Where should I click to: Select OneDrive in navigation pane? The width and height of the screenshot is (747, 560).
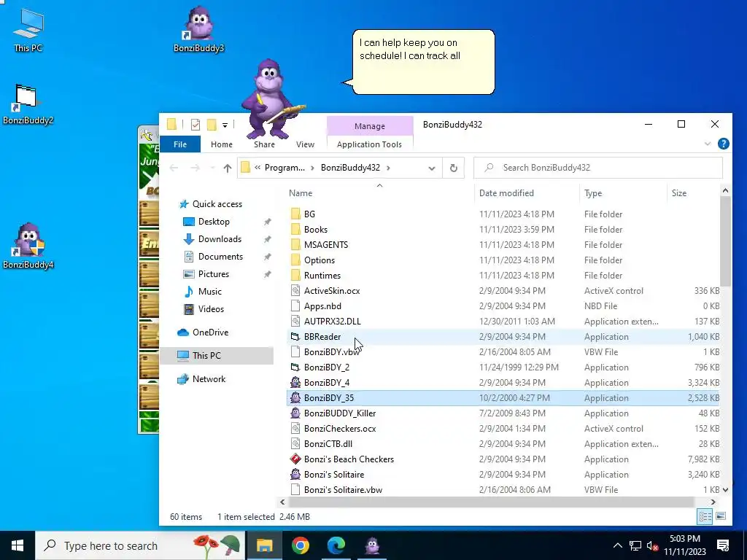210,332
